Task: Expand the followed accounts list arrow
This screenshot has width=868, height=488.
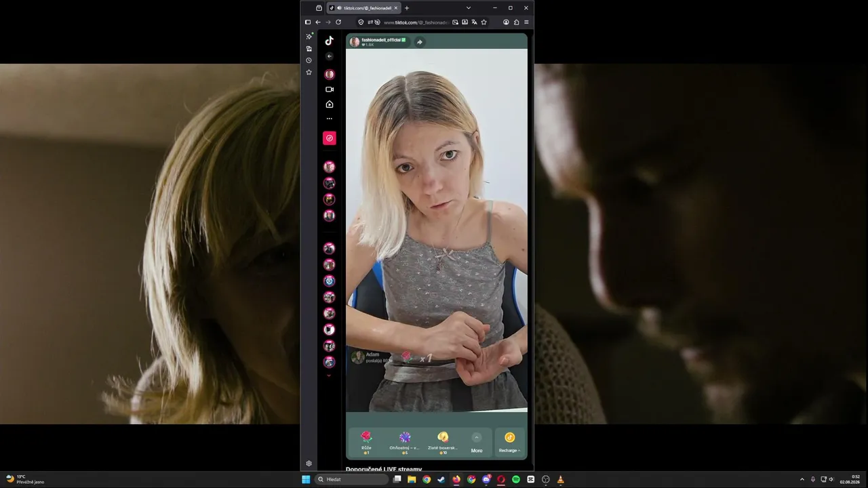Action: click(329, 375)
